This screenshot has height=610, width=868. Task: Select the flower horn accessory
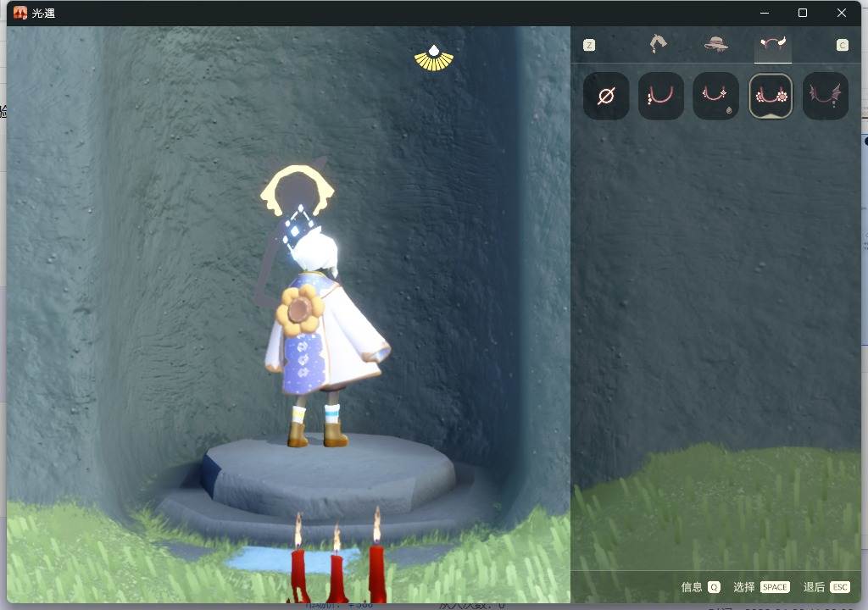[x=771, y=97]
